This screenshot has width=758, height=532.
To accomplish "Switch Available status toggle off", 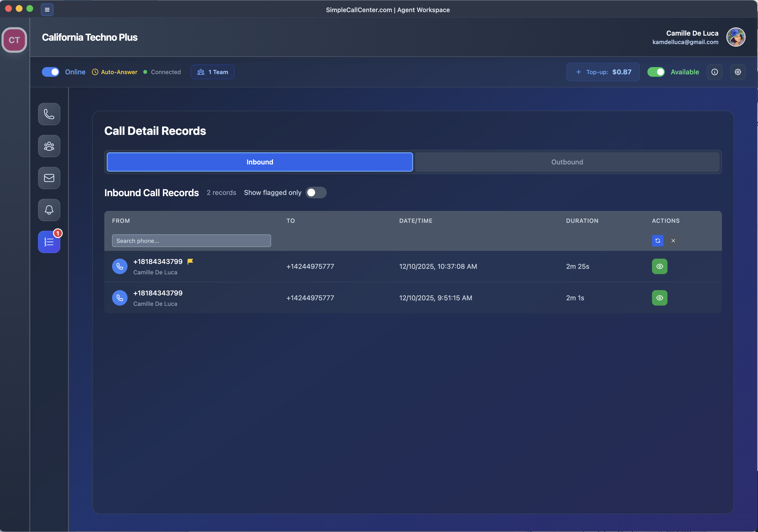I will (x=656, y=72).
